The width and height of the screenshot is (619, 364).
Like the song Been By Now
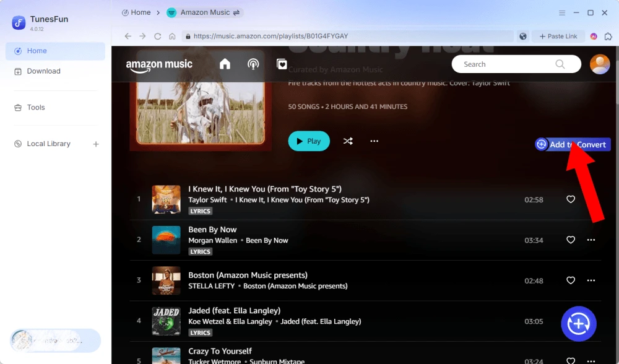click(x=571, y=240)
